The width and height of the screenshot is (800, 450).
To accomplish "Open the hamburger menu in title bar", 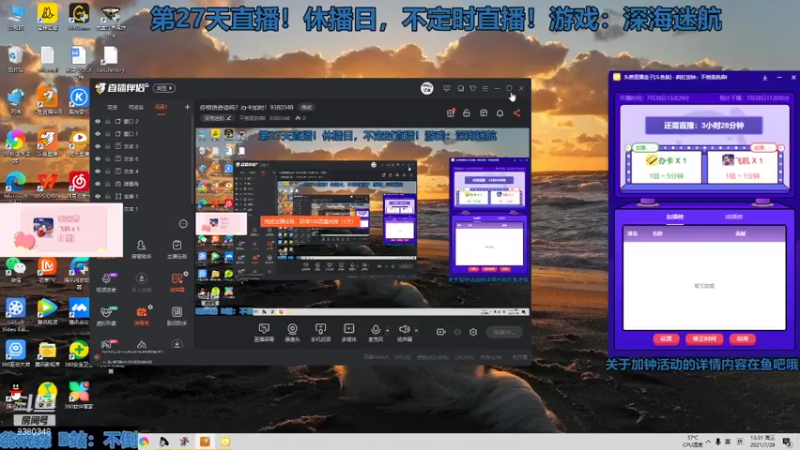I will pos(485,88).
